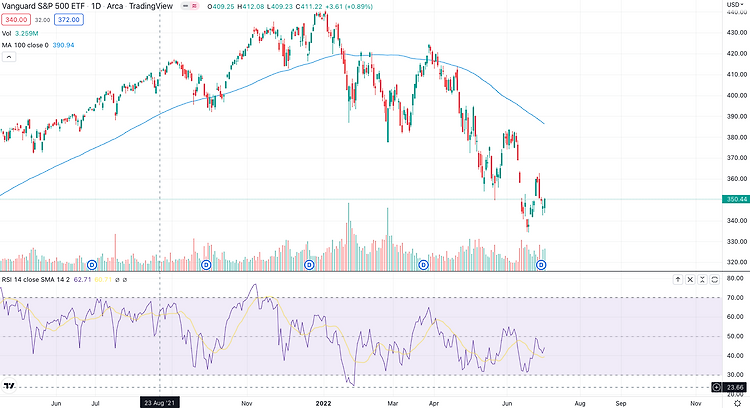Move the RSI pane up with arrow icon
The image size is (750, 408).
678,279
